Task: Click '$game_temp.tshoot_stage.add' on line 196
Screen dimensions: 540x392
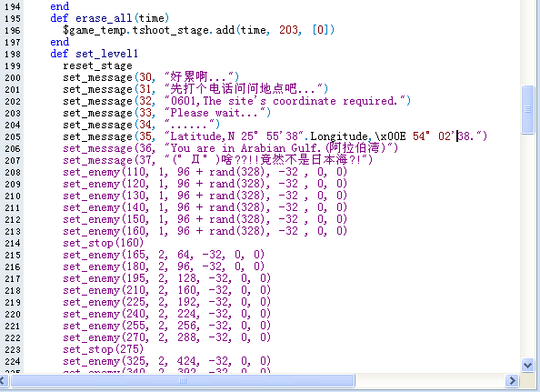Action: pos(149,30)
